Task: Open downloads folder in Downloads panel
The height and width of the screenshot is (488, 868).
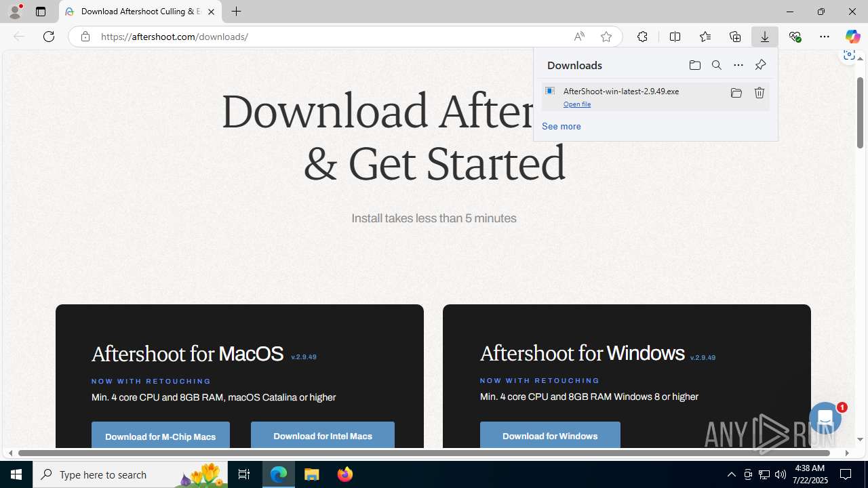Action: 694,65
